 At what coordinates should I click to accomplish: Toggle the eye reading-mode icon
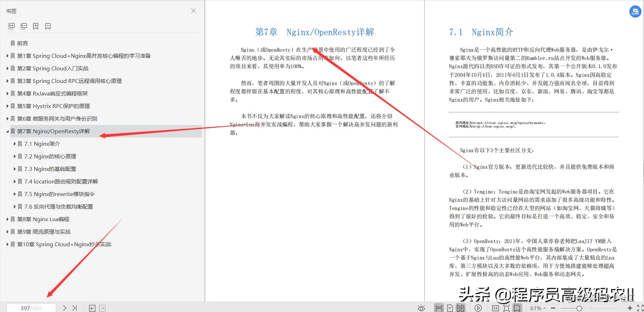(422, 308)
